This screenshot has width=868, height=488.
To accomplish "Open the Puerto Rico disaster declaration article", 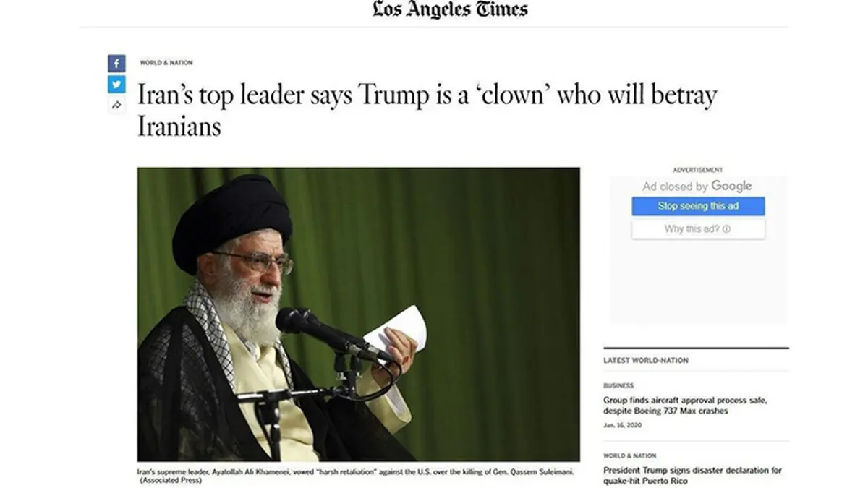I will point(692,476).
